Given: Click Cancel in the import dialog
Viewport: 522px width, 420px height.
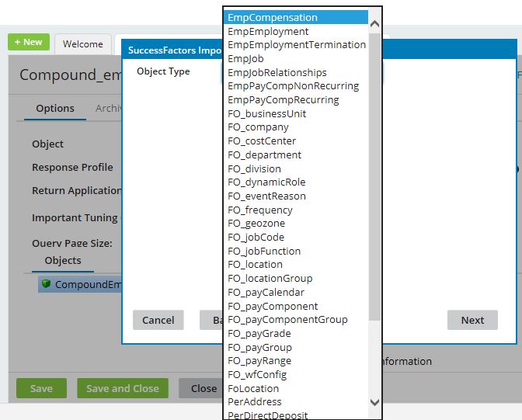Looking at the screenshot, I should click(158, 320).
